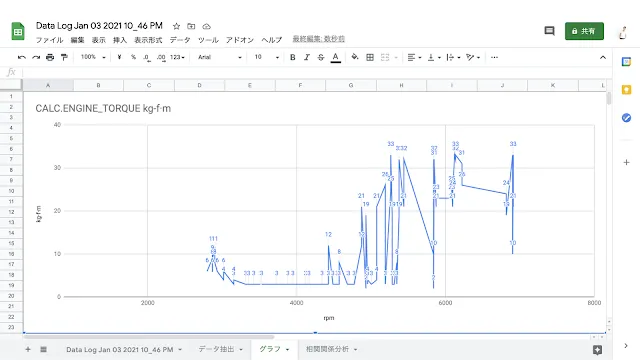The image size is (640, 360).
Task: Format as percent
Action: click(x=133, y=57)
